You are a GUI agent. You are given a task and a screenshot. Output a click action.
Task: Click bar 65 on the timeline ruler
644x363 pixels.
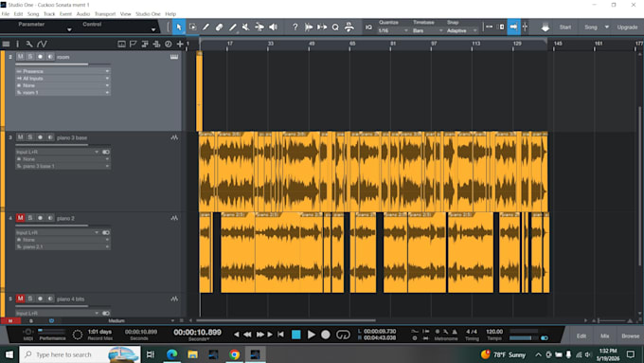click(352, 44)
